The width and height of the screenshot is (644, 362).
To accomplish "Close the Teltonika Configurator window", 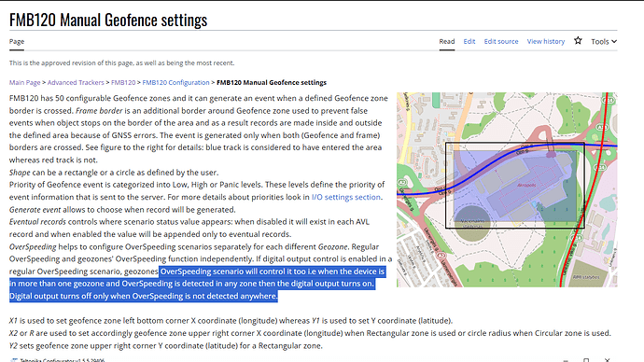I will pyautogui.click(x=607, y=360).
